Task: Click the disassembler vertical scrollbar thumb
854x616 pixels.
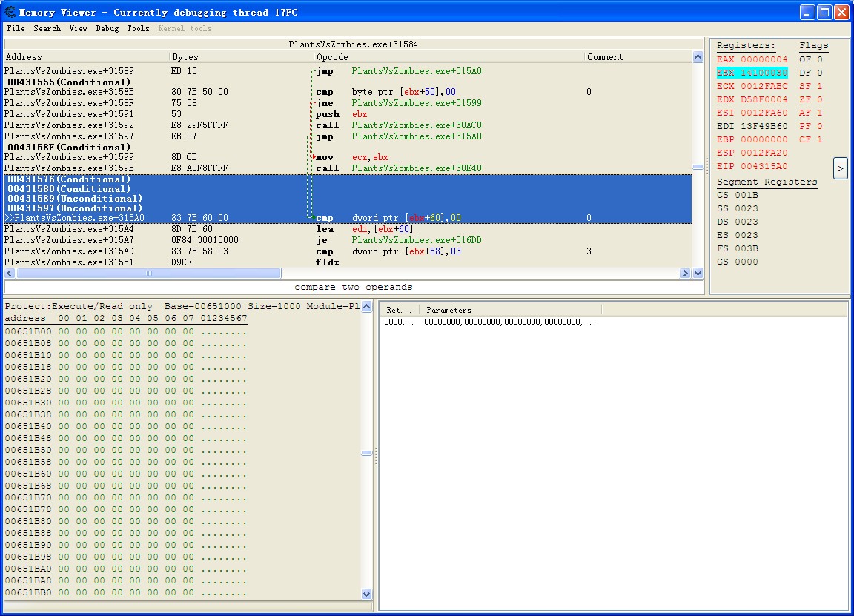Action: [698, 167]
